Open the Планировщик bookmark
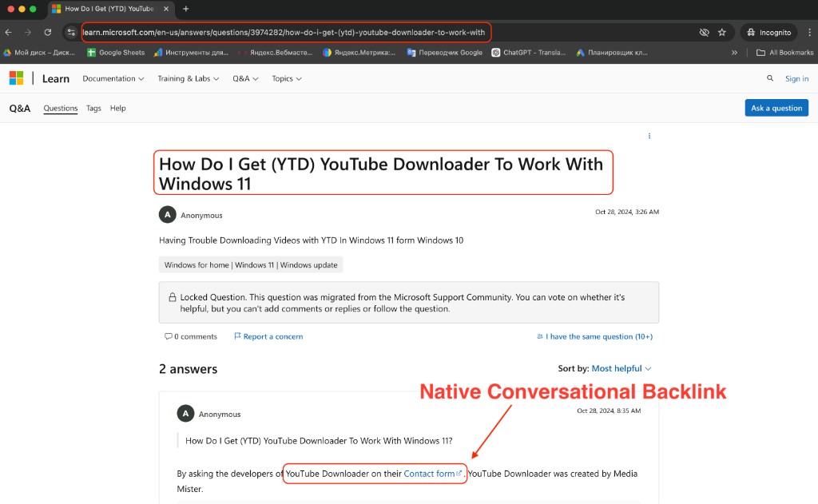Screen dimensions: 818x504 pos(612,53)
